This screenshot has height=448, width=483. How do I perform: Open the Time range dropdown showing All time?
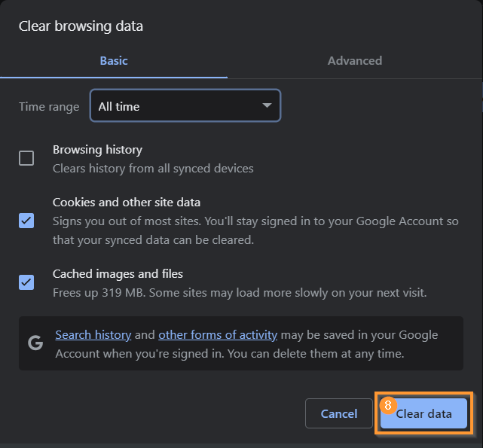coord(185,106)
